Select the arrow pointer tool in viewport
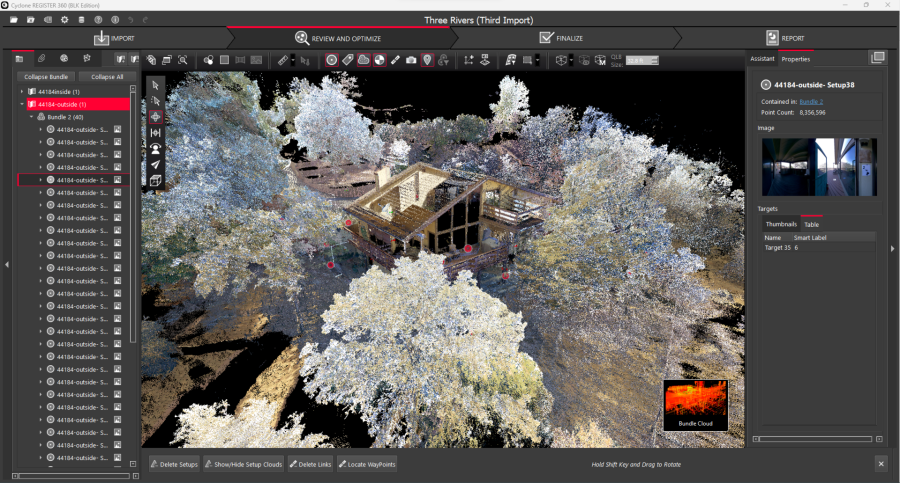 tap(156, 85)
